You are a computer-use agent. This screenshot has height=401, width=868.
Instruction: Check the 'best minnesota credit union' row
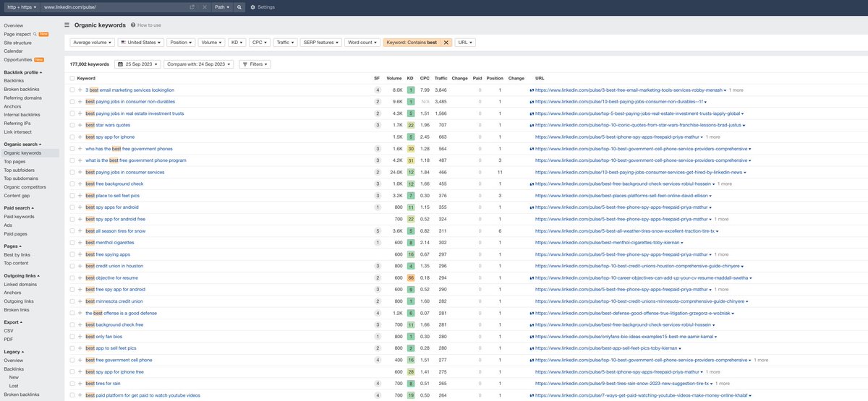[x=72, y=301]
